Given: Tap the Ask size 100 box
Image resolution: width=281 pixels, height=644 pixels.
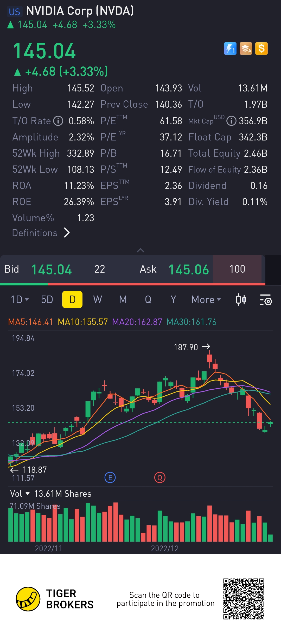Looking at the screenshot, I should coord(237,269).
